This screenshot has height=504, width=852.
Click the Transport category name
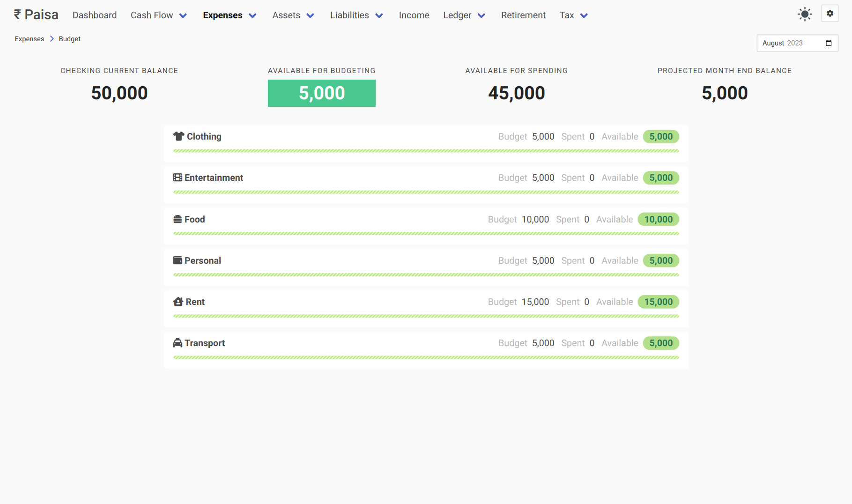[205, 343]
